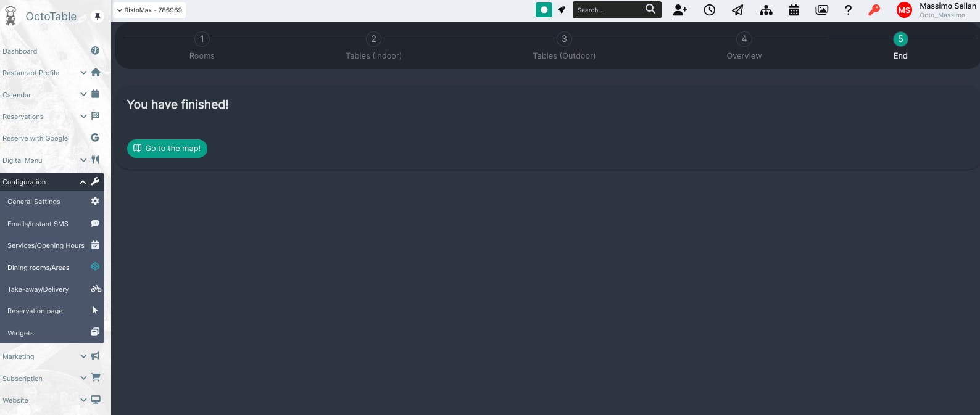Open help question mark icon
Image resolution: width=980 pixels, height=415 pixels.
tap(849, 10)
